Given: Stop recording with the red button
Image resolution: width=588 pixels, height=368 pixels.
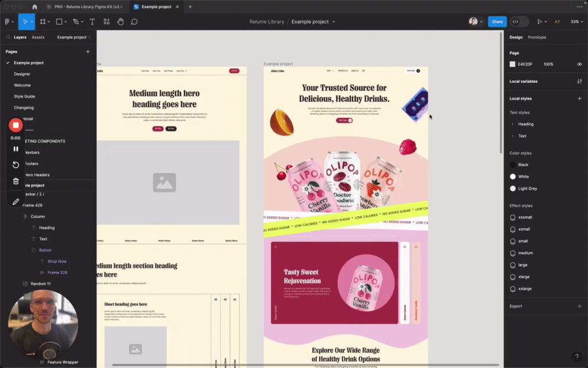Looking at the screenshot, I should pyautogui.click(x=16, y=125).
